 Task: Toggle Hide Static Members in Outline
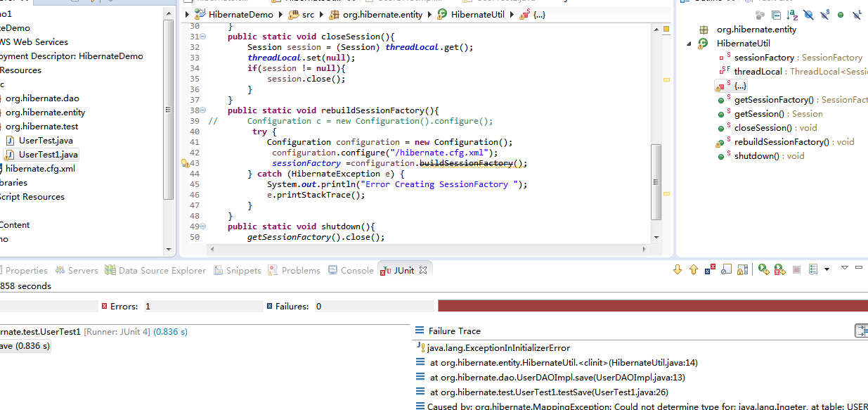click(x=824, y=15)
